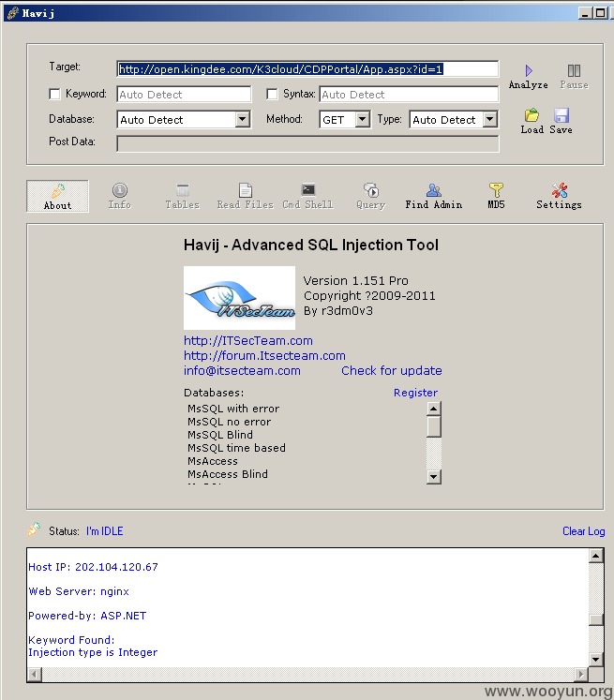Click Check for update link
Image resolution: width=614 pixels, height=700 pixels.
(392, 370)
